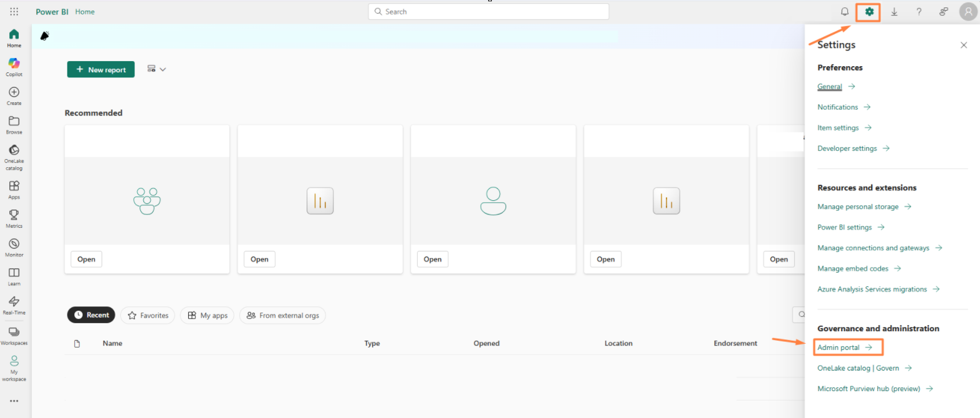Screen dimensions: 980x418
Task: Click the settings gear icon
Action: tap(868, 12)
